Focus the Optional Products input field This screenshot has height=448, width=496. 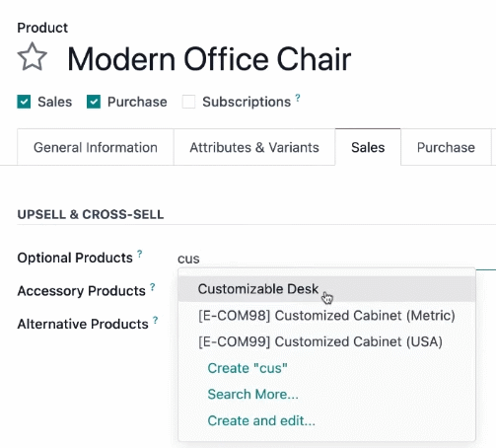336,259
